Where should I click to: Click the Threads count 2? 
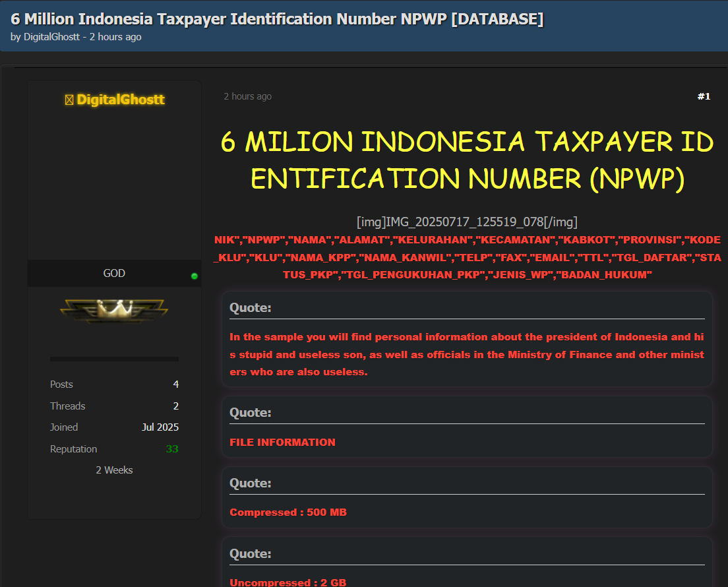(x=176, y=406)
